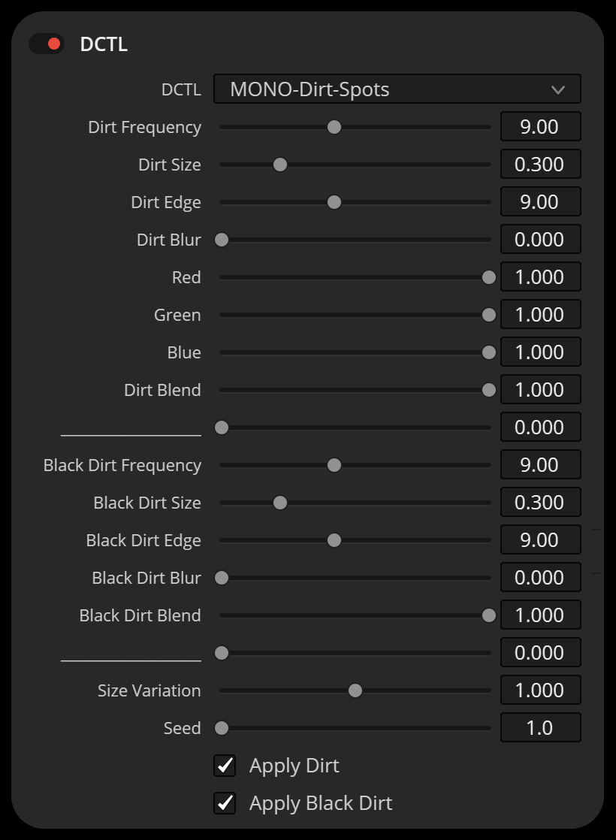Edit the Dirt Blend value field
This screenshot has width=616, height=840.
[540, 390]
